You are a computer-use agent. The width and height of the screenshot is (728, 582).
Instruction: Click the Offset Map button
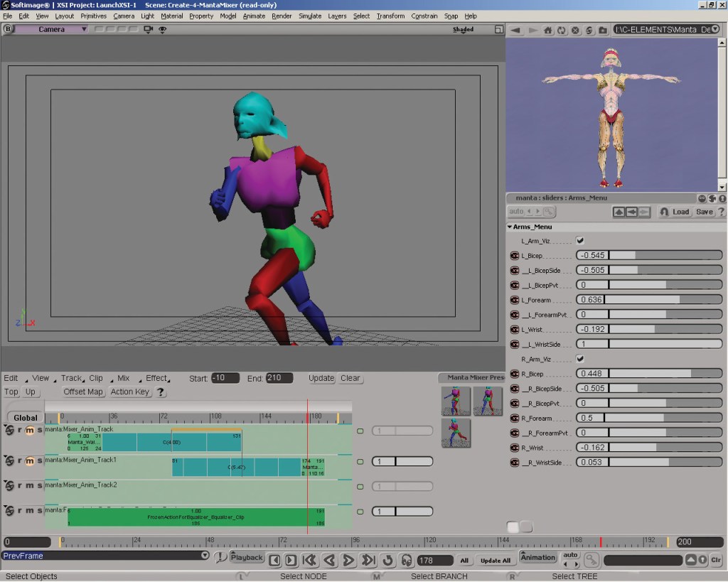point(83,392)
